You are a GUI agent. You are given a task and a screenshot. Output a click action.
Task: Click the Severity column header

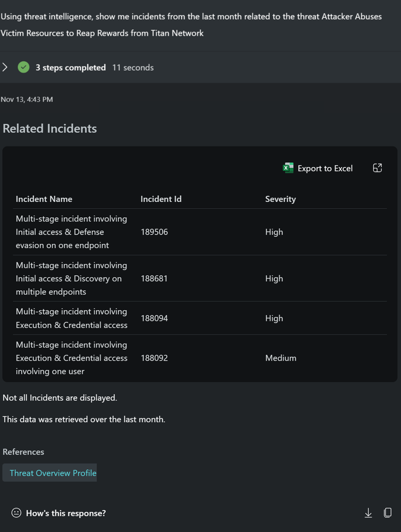(281, 199)
